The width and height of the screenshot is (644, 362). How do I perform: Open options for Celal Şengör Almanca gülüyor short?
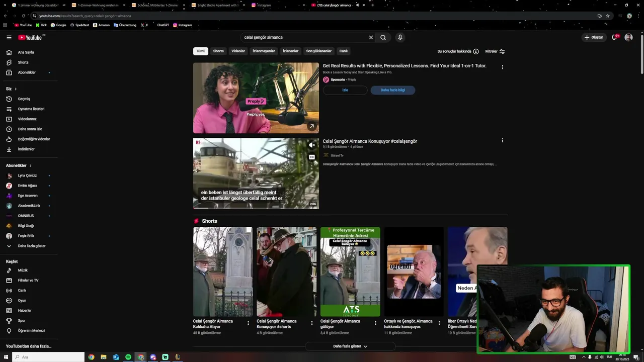[375, 323]
